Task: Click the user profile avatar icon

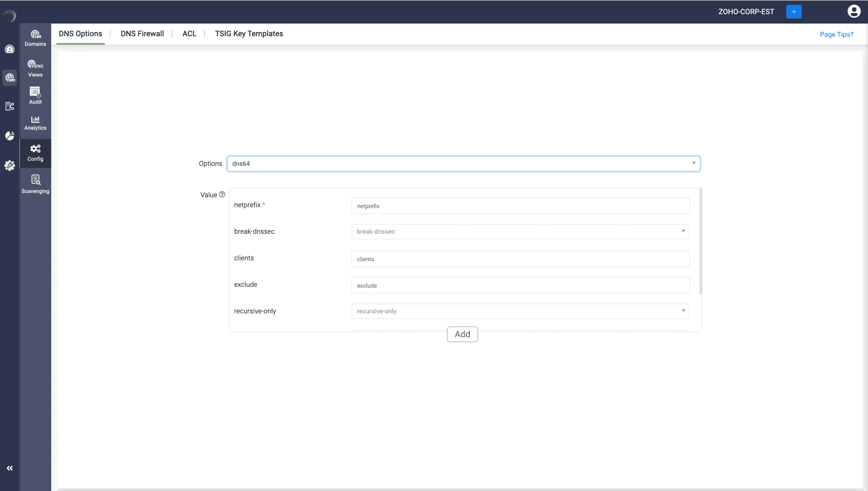Action: pyautogui.click(x=853, y=11)
